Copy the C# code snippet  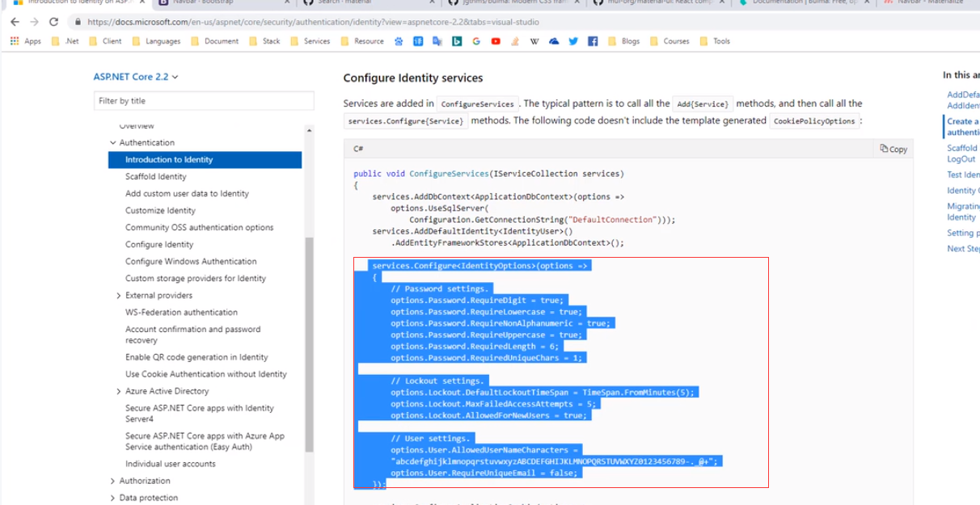pos(893,149)
